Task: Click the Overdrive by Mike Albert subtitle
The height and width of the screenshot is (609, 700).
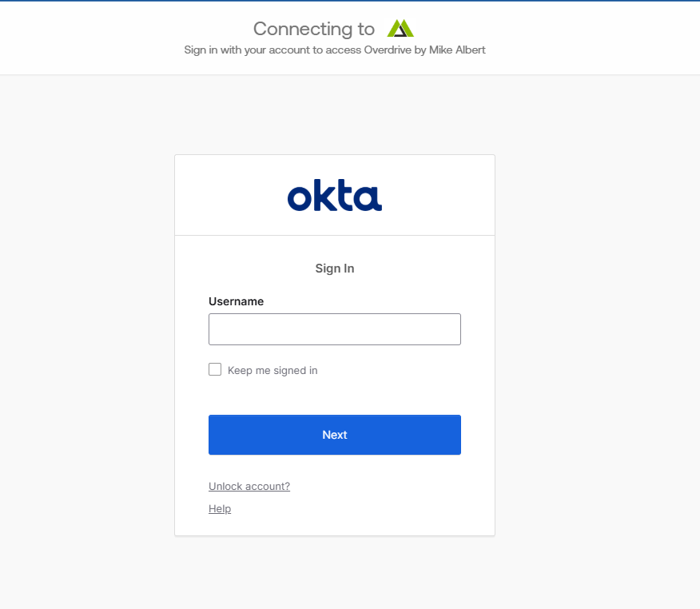Action: coord(334,50)
